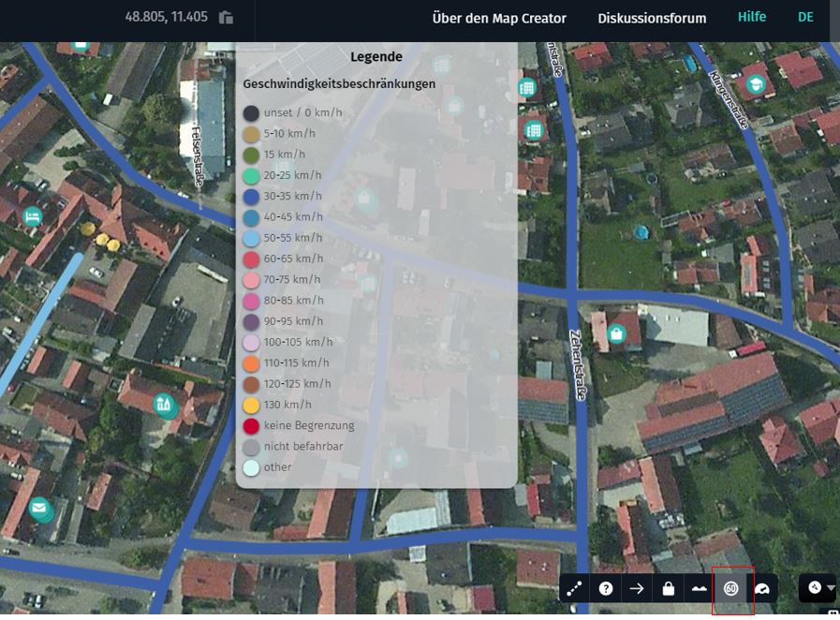Open Über den Map Creator
840x620 pixels.
(x=498, y=18)
